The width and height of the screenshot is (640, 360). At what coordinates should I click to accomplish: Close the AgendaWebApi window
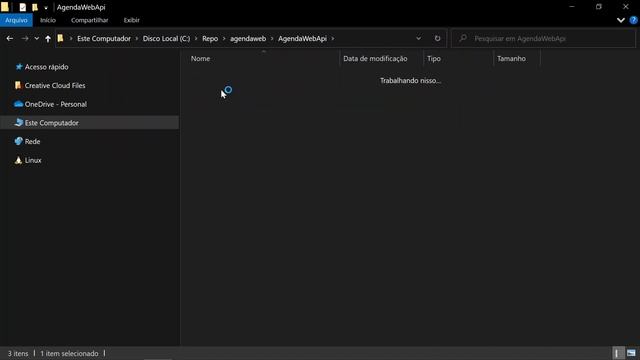(x=626, y=7)
